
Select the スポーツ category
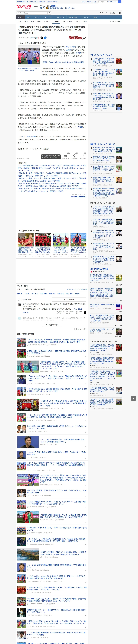coord(56,21)
